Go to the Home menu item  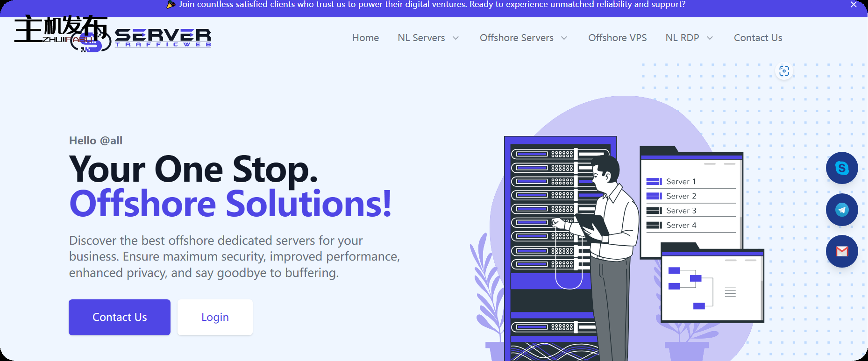point(365,38)
